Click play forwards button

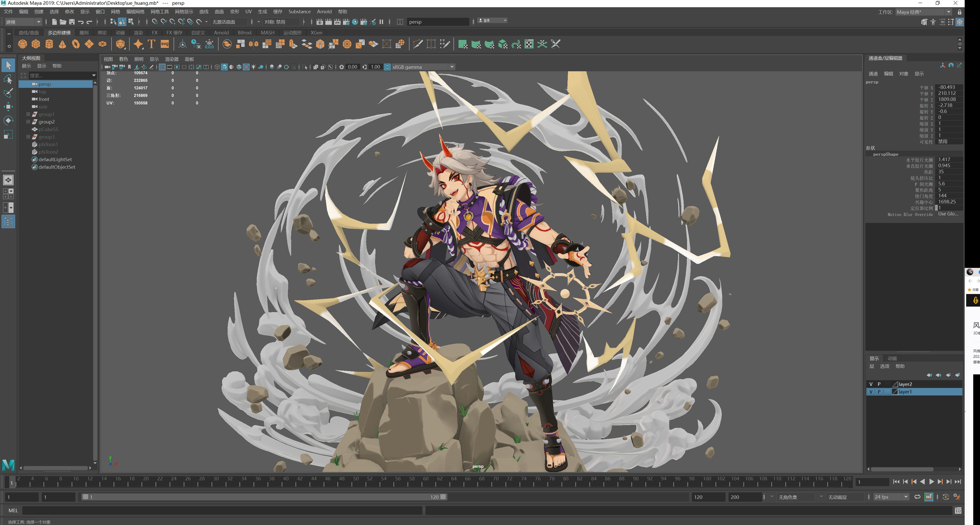point(931,482)
